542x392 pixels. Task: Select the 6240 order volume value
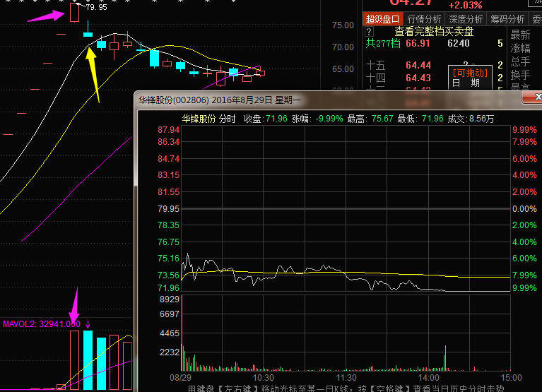pos(459,44)
